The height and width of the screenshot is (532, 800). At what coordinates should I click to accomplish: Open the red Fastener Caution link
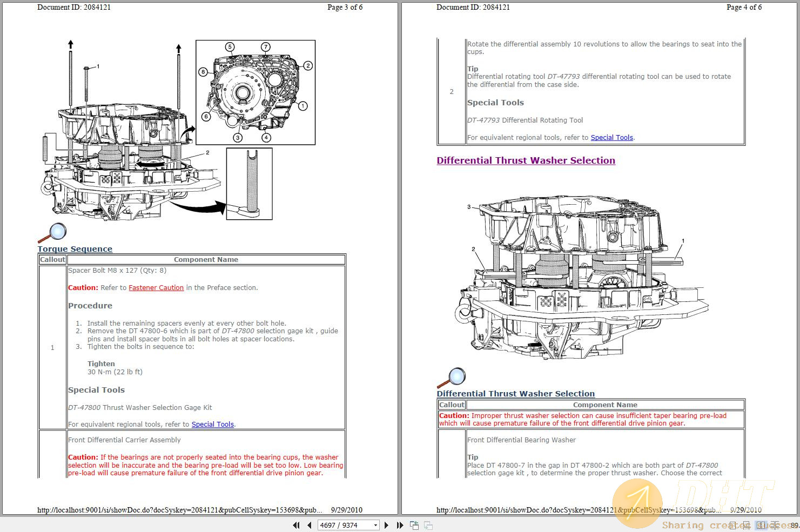tap(156, 288)
